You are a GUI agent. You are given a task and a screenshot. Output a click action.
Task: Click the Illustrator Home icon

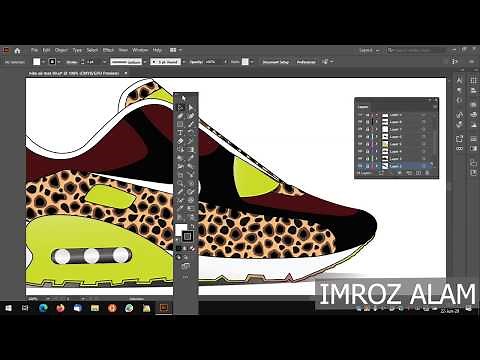[17, 51]
